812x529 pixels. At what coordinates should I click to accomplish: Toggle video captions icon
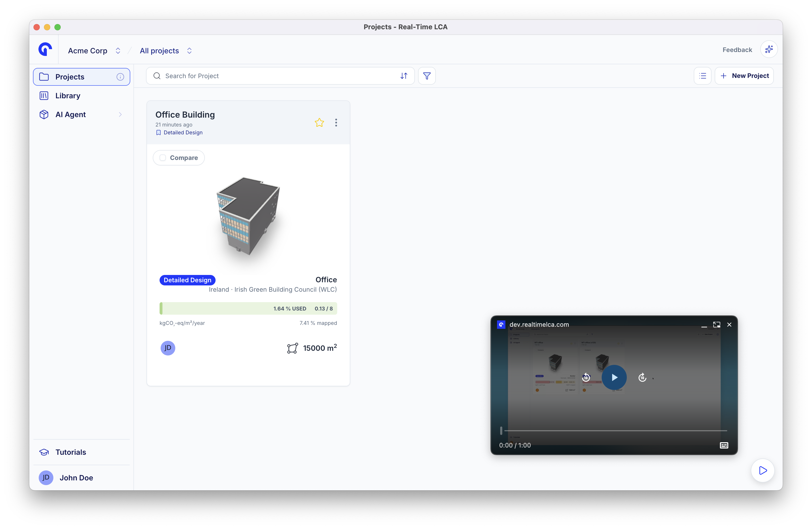(724, 445)
